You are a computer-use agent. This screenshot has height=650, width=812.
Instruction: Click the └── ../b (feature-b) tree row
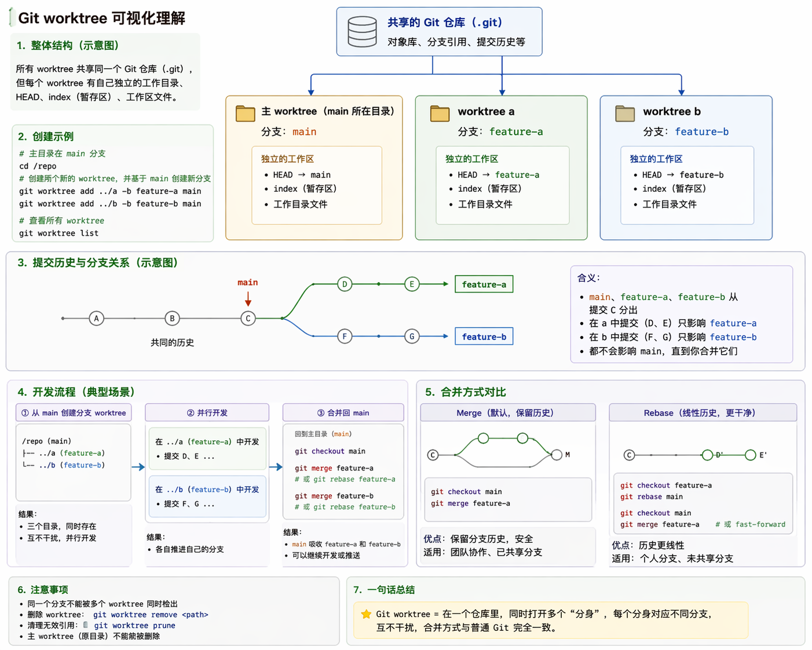[63, 465]
